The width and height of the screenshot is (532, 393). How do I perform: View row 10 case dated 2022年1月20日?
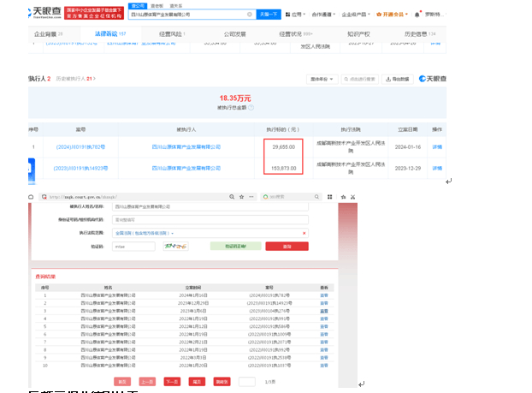[x=324, y=366]
